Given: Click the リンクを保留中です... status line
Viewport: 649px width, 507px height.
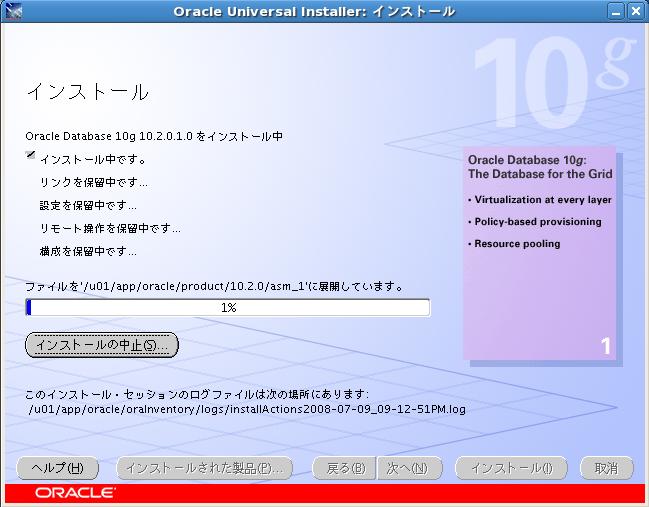Looking at the screenshot, I should [94, 183].
